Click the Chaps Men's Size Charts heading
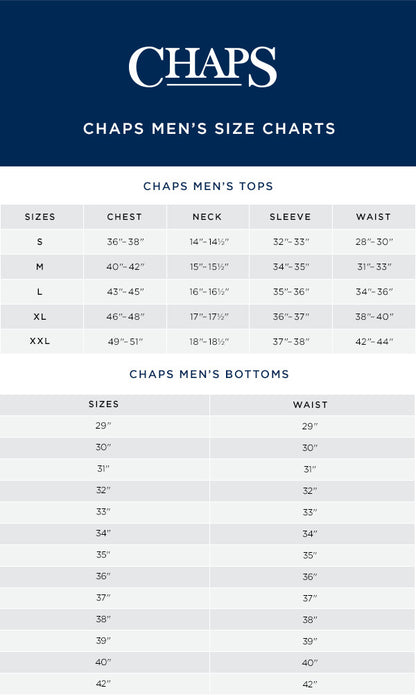416x695 pixels. click(x=209, y=129)
